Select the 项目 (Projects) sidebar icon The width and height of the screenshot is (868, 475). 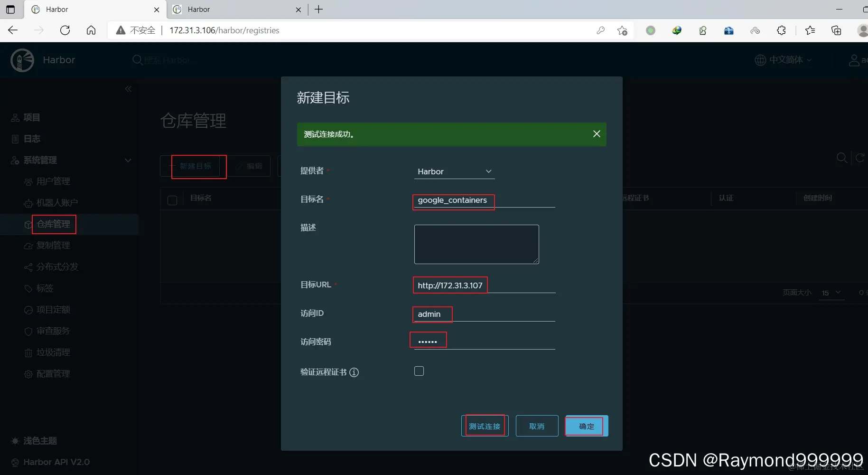[x=14, y=117]
